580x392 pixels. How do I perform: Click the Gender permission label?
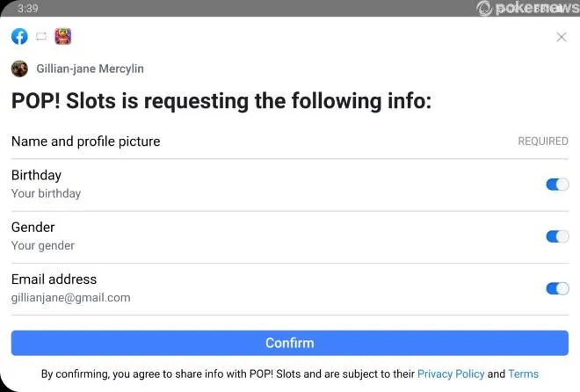tap(33, 227)
